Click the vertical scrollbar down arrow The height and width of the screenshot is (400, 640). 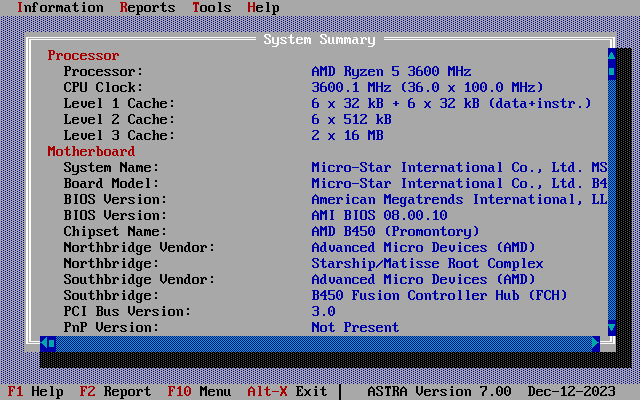611,327
